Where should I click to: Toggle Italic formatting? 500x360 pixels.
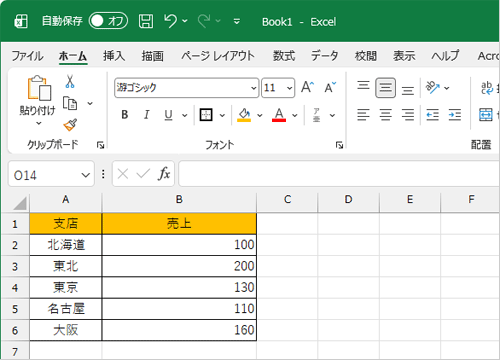click(146, 115)
